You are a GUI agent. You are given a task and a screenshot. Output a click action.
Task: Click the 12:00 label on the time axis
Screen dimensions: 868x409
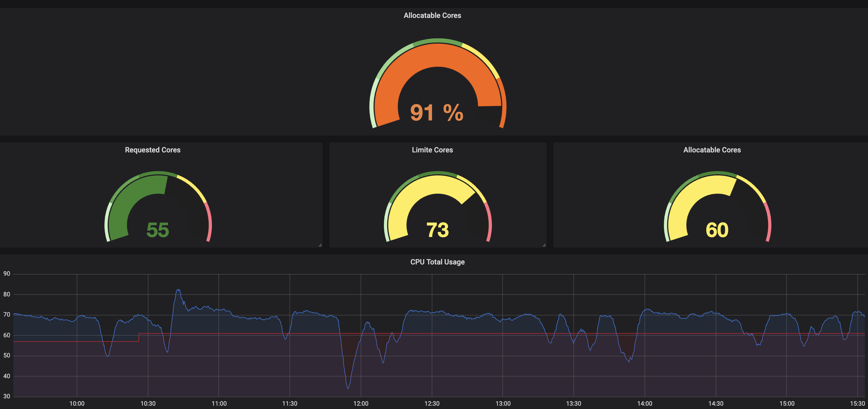pyautogui.click(x=361, y=404)
